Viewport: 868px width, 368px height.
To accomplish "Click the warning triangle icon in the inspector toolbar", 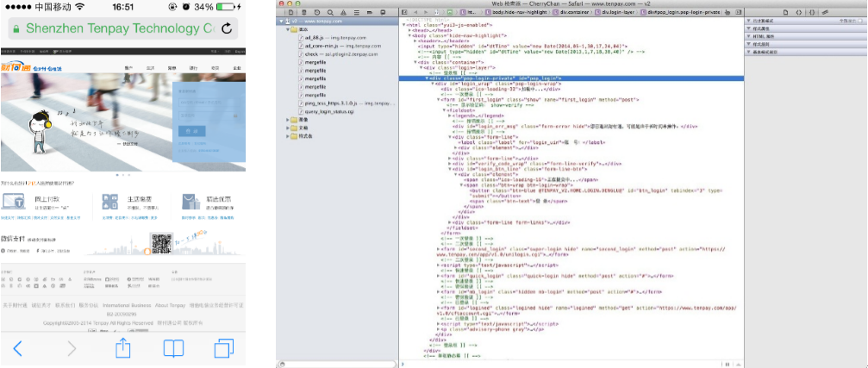I will coord(345,13).
